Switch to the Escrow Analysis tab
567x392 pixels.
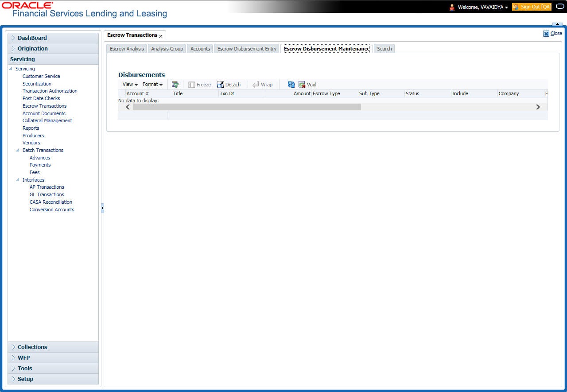[x=127, y=49]
